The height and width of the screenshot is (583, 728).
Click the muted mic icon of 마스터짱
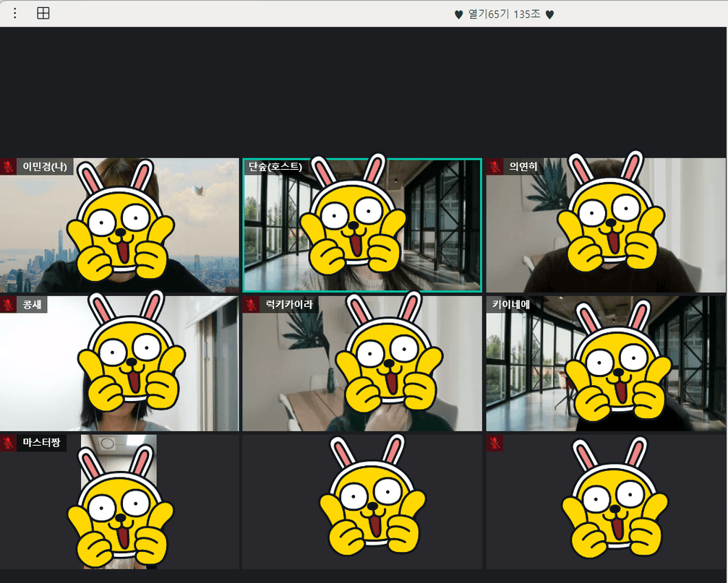pyautogui.click(x=9, y=443)
